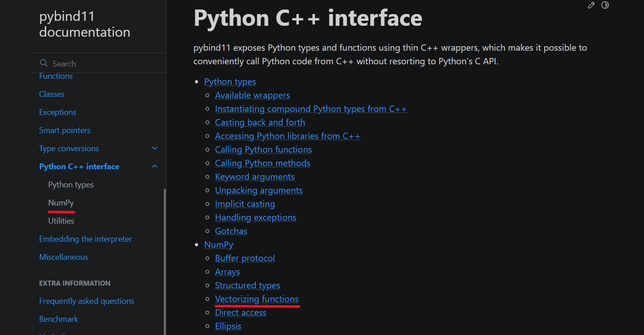Image resolution: width=644 pixels, height=335 pixels.
Task: Toggle the light/dark theme icon
Action: click(x=605, y=5)
